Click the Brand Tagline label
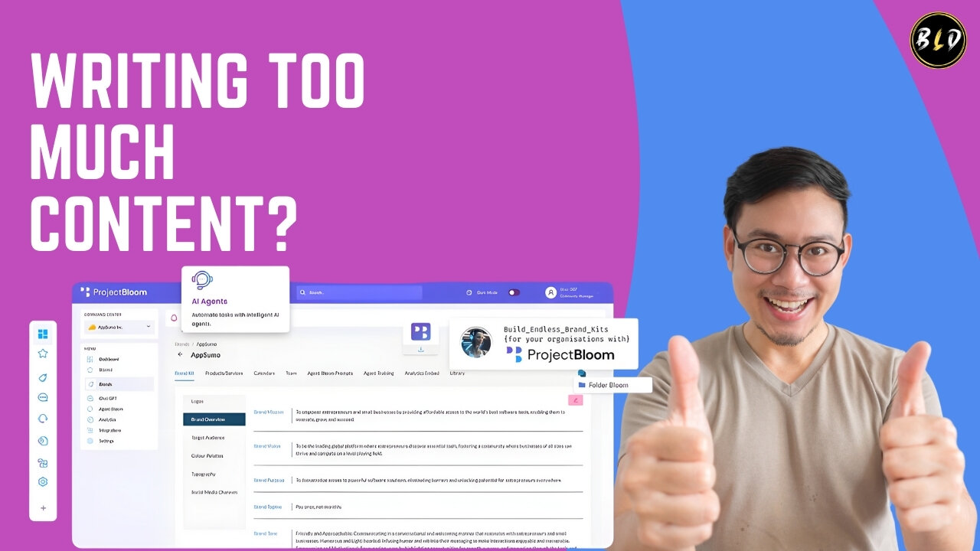 [x=268, y=507]
